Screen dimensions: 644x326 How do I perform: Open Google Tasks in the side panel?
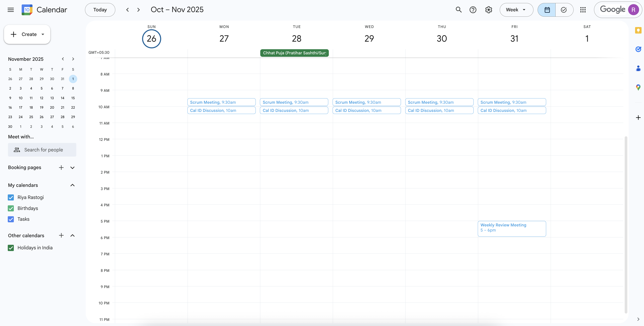tap(638, 49)
